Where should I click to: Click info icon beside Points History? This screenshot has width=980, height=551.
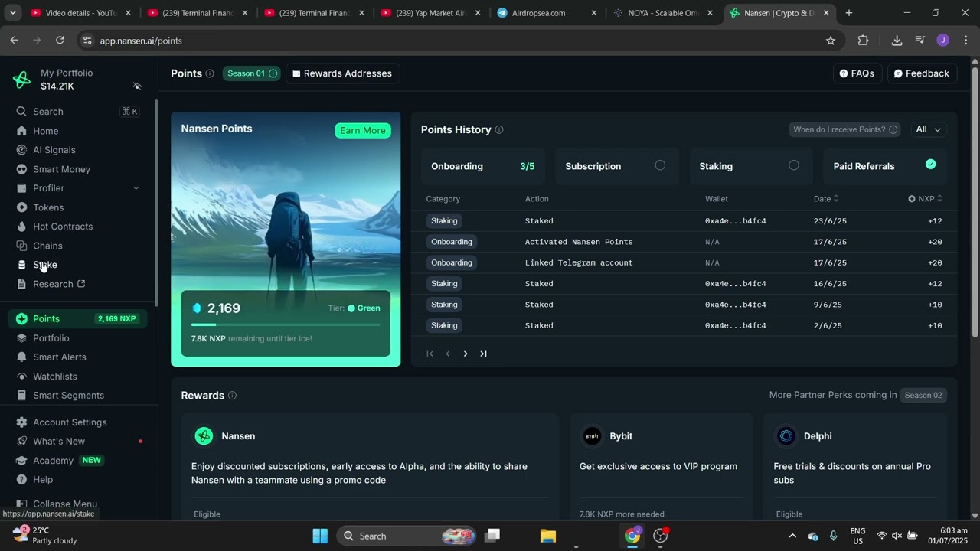(499, 130)
